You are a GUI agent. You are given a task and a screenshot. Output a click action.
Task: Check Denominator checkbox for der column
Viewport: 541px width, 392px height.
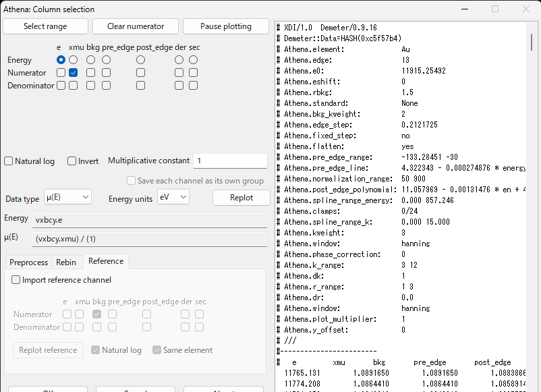[x=179, y=85]
